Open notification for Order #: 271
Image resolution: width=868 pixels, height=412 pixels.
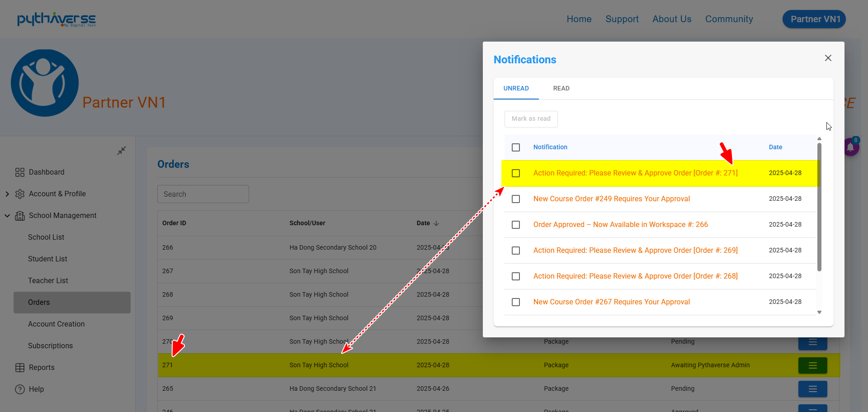635,173
